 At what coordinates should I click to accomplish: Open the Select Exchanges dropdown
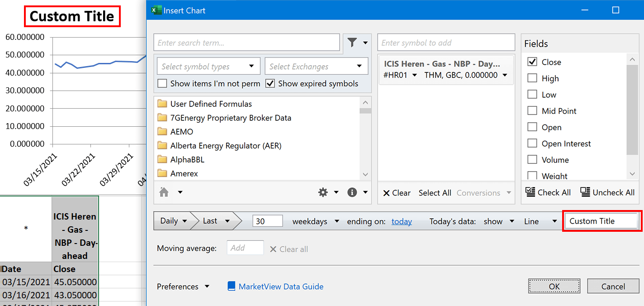317,66
